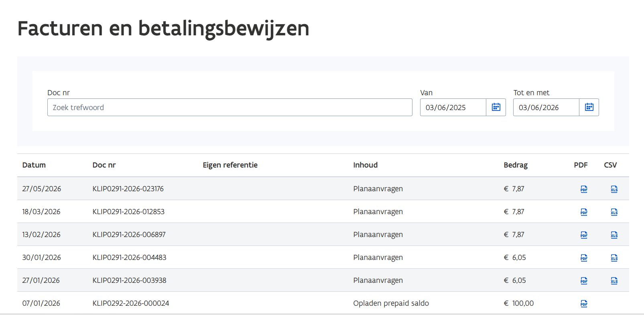644x315 pixels.
Task: Download XLS for invoice KLIP0291-2026-004483
Action: (x=614, y=258)
